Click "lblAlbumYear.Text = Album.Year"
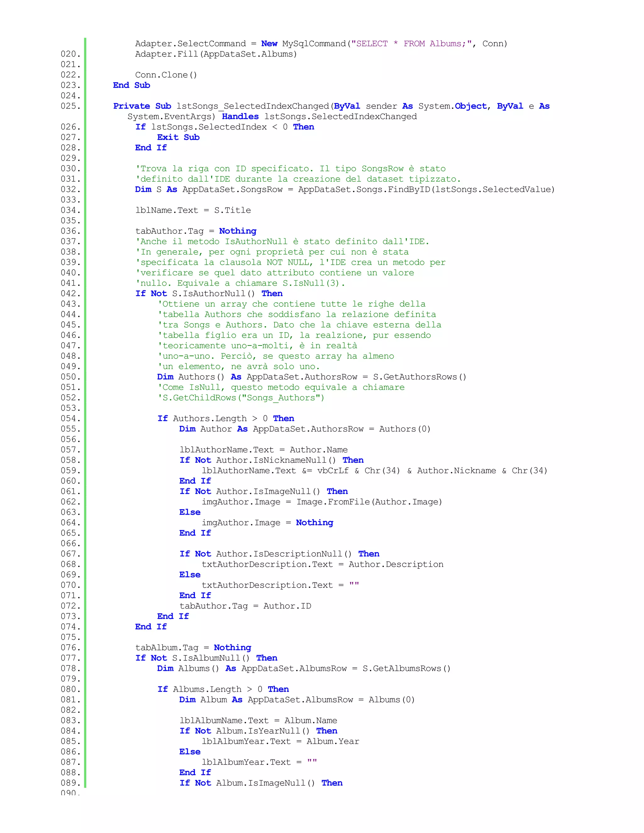644x833 pixels. coord(280,741)
